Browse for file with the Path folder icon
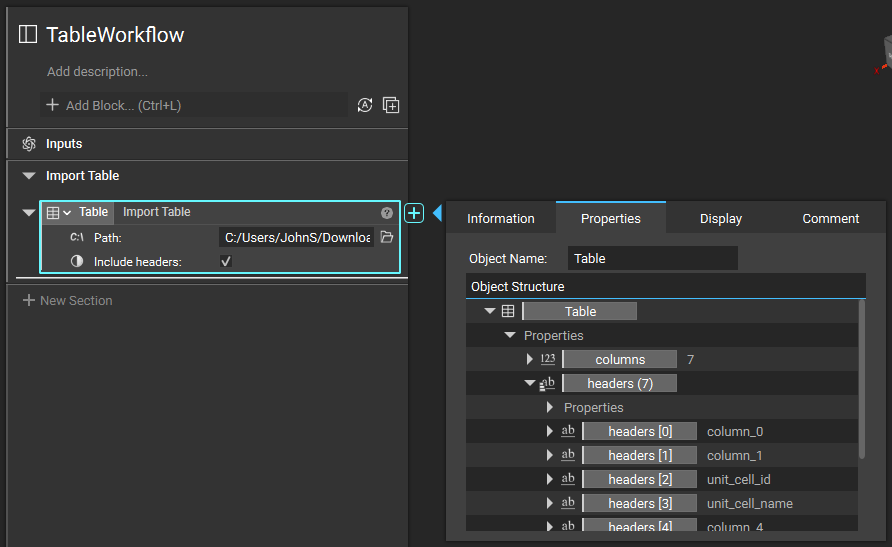 pyautogui.click(x=387, y=237)
